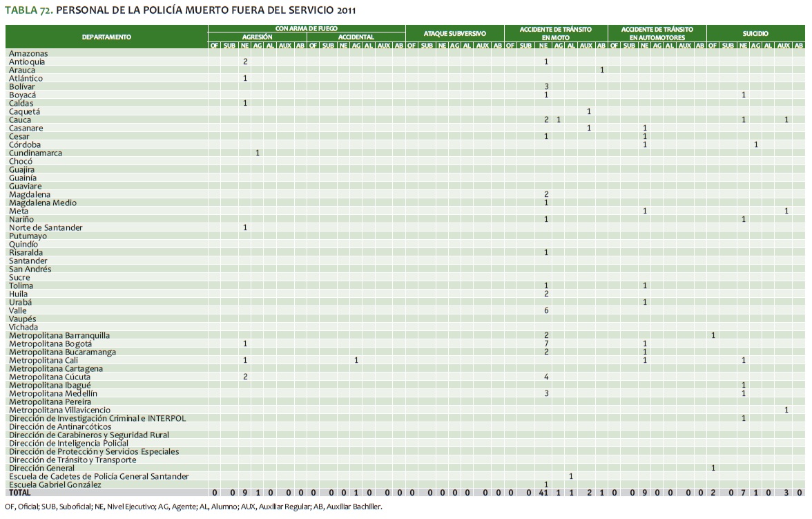Image resolution: width=812 pixels, height=519 pixels.
Task: Click the value 6 in the Valle row
Action: pos(546,310)
